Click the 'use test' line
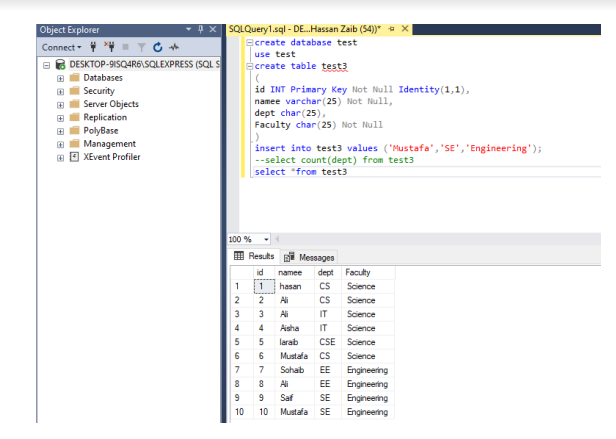Viewport: 616px width, 439px height. pyautogui.click(x=275, y=54)
